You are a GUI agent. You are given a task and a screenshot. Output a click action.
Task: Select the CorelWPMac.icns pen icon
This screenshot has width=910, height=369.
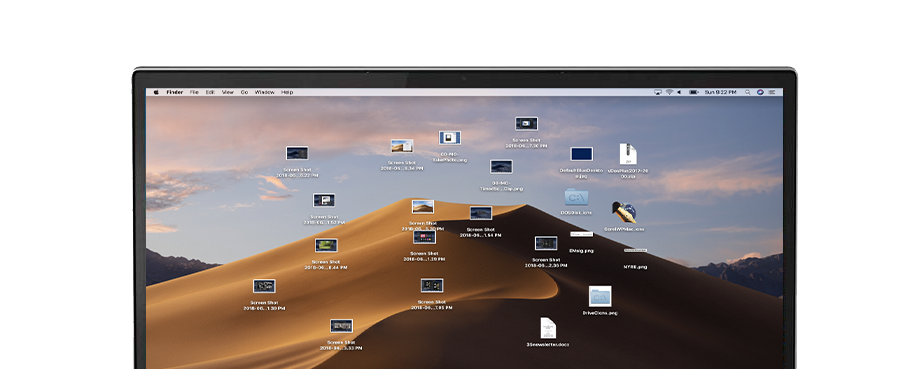tap(624, 212)
